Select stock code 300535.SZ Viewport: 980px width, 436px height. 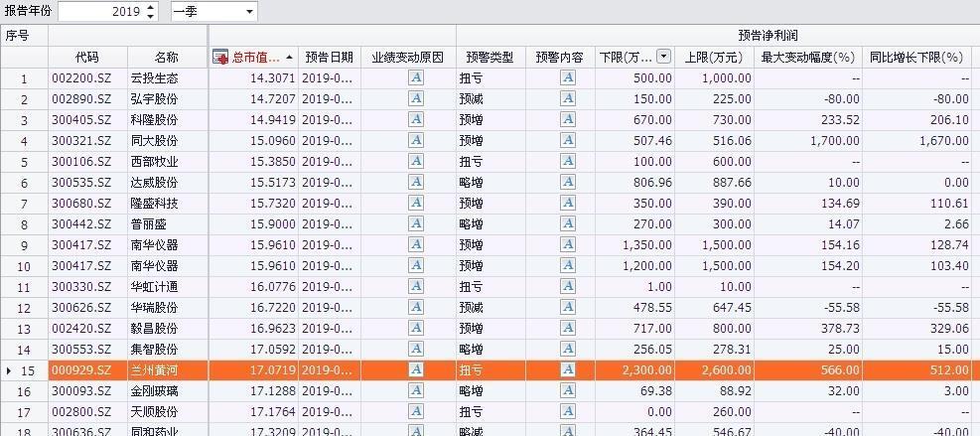81,182
